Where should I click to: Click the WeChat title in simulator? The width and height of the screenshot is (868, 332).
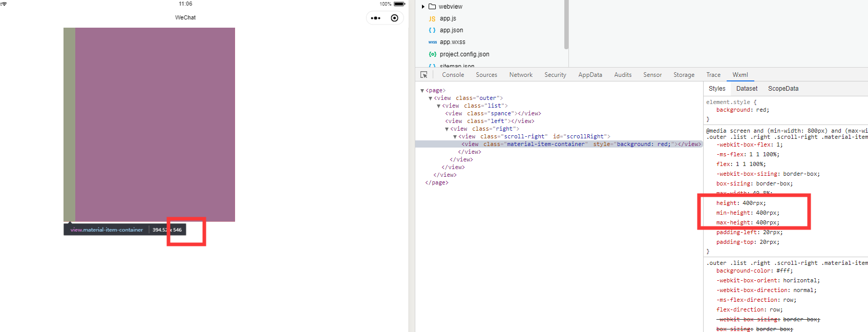click(185, 17)
